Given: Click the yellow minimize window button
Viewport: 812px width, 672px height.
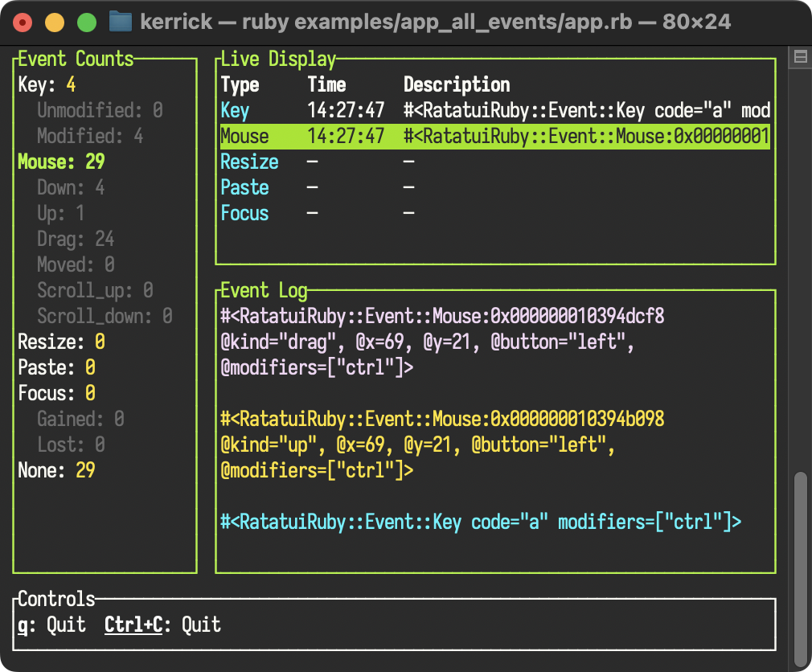Looking at the screenshot, I should point(55,23).
